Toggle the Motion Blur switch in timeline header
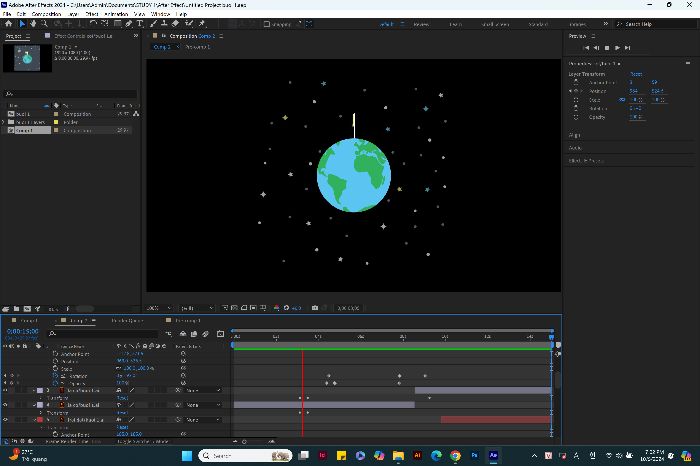This screenshot has width=700, height=466. [205, 334]
